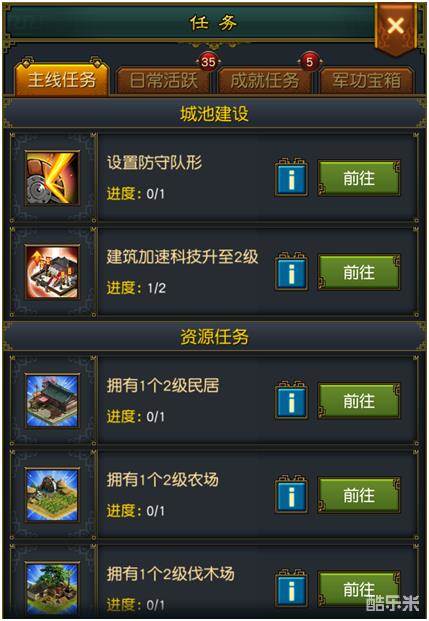The height and width of the screenshot is (621, 429).
Task: Click 前往 for 拥有1个2级农场
Action: point(359,495)
